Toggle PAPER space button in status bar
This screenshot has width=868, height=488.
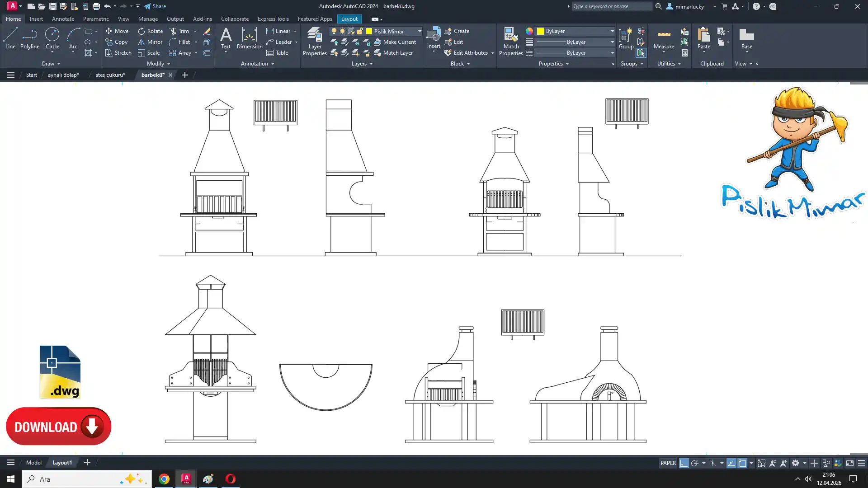tap(668, 463)
